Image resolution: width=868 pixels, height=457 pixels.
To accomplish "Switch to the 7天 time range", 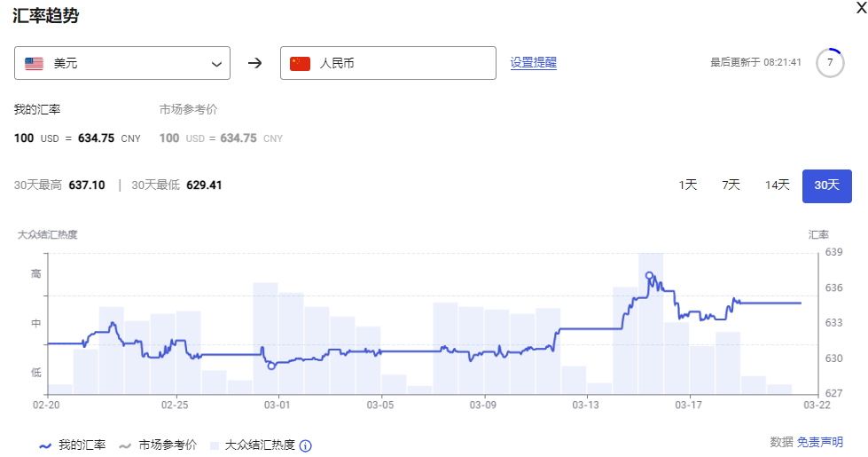I will (731, 185).
